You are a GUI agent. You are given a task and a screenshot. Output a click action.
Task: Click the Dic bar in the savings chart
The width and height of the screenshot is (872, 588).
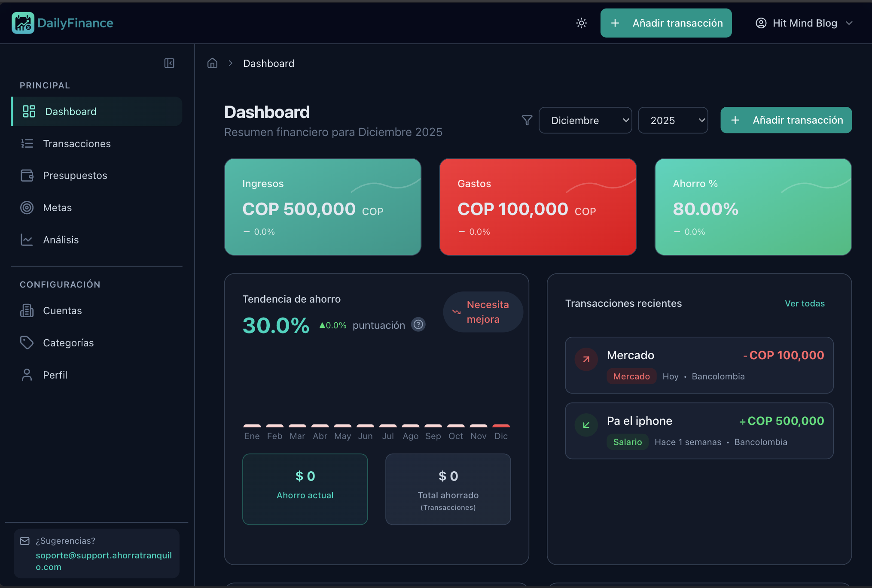[x=501, y=425]
